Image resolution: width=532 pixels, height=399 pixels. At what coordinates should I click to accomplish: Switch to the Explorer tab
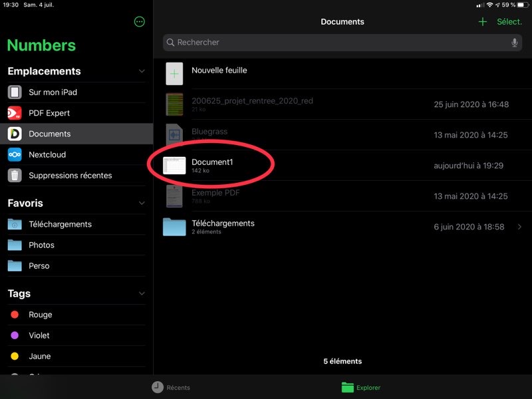click(x=361, y=387)
